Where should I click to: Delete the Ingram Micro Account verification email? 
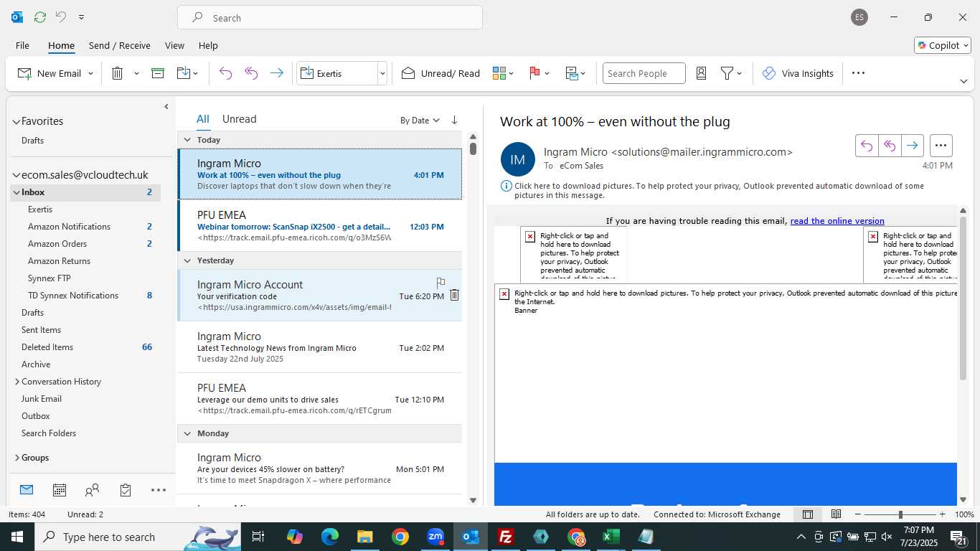click(454, 295)
